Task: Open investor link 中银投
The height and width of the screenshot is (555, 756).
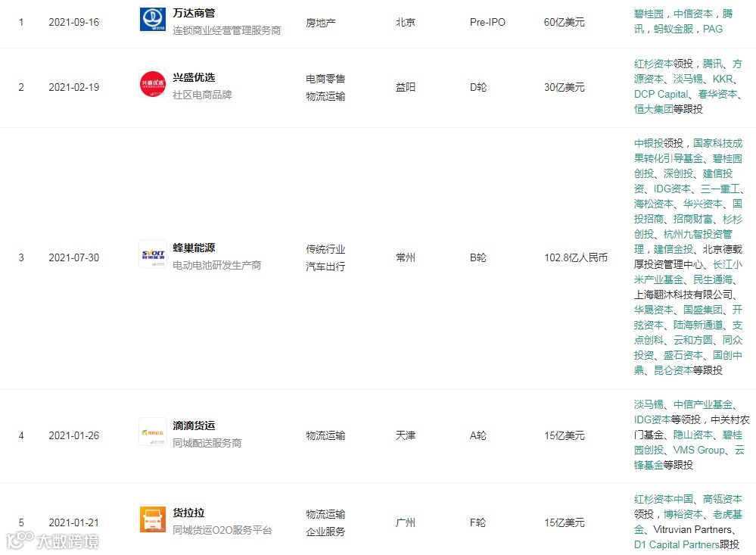Action: click(x=649, y=143)
